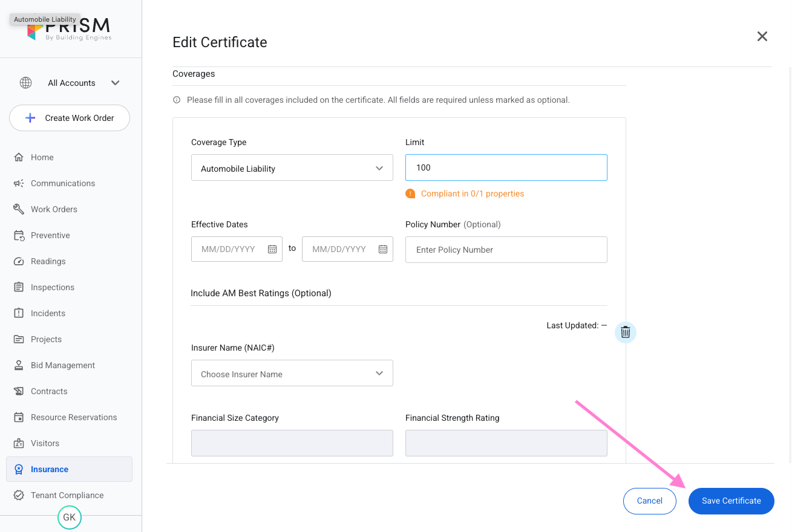
Task: Close the Edit Certificate dialog
Action: coord(762,36)
